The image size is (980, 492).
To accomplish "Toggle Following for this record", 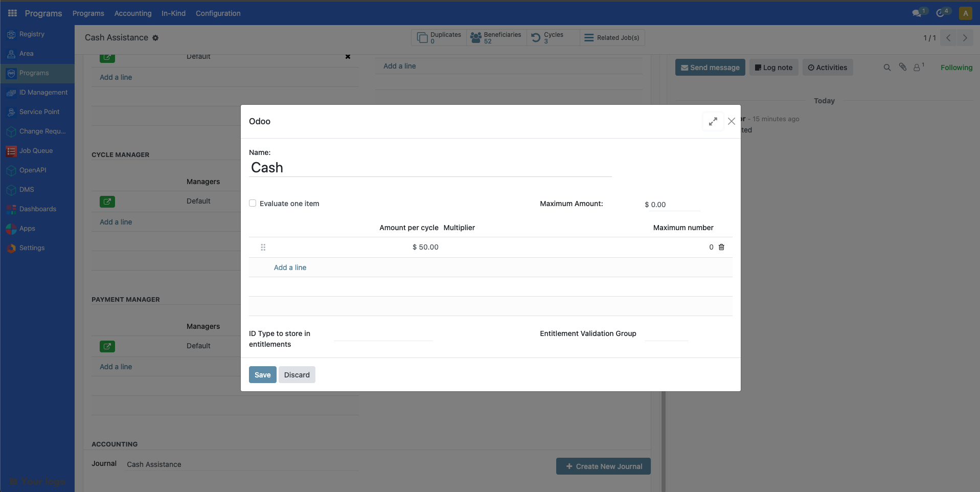I will [x=956, y=67].
